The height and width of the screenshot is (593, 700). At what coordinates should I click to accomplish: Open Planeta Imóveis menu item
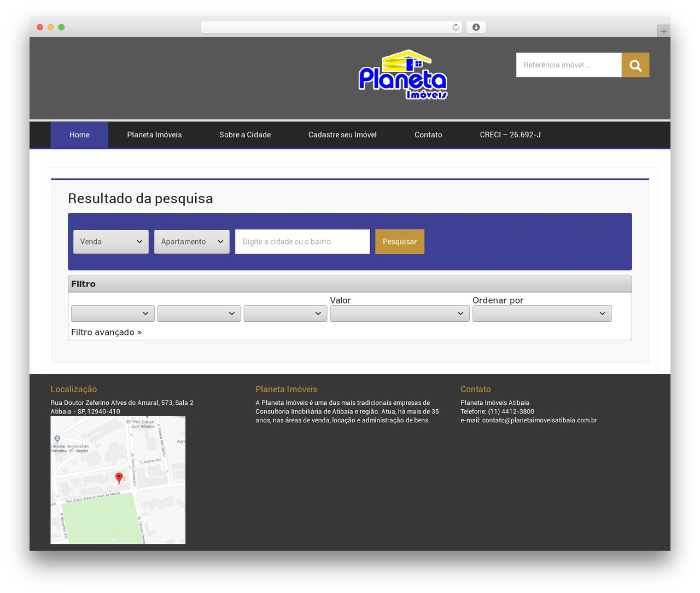coord(154,135)
